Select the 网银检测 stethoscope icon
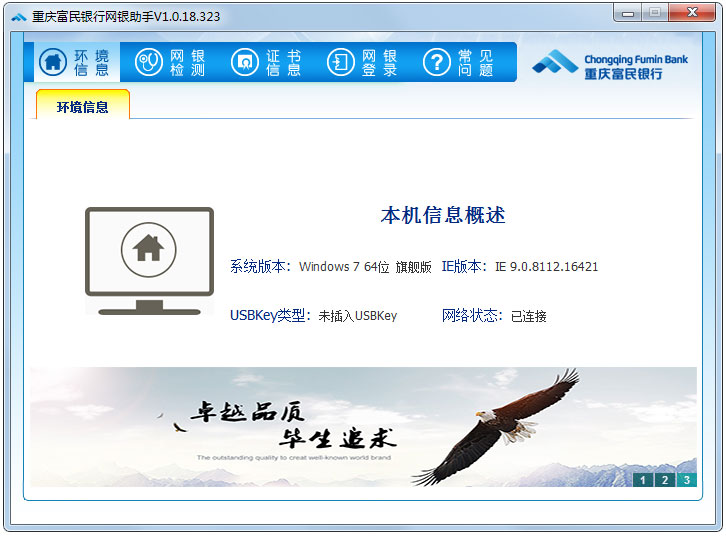726x537 pixels. 149,62
